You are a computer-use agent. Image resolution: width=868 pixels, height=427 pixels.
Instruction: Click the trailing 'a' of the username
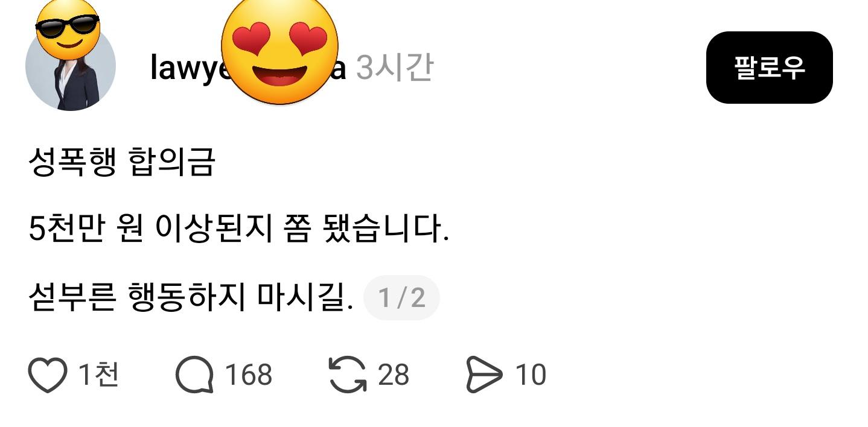pyautogui.click(x=340, y=69)
